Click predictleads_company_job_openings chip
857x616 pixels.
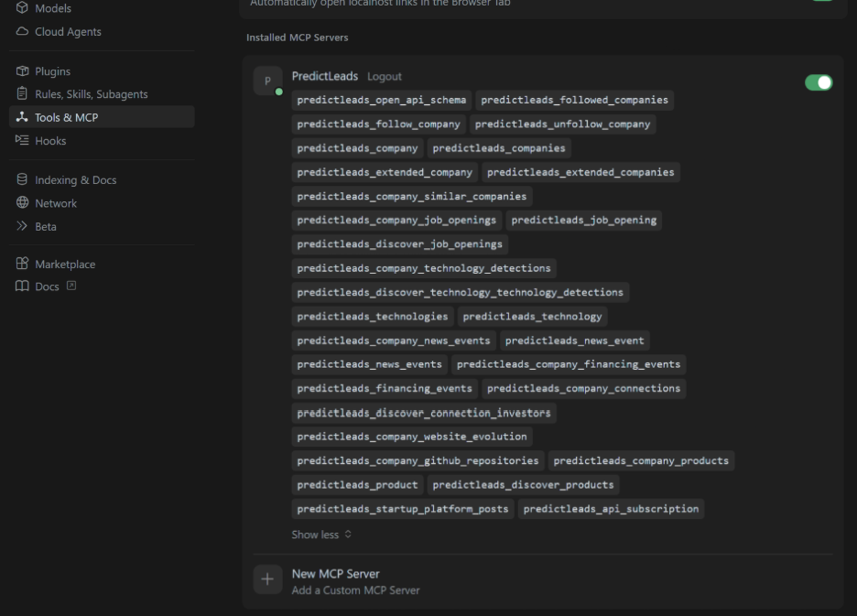click(396, 221)
